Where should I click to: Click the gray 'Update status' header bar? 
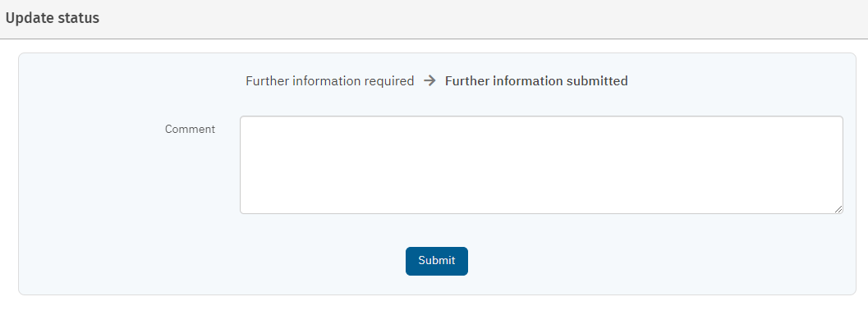(x=434, y=20)
